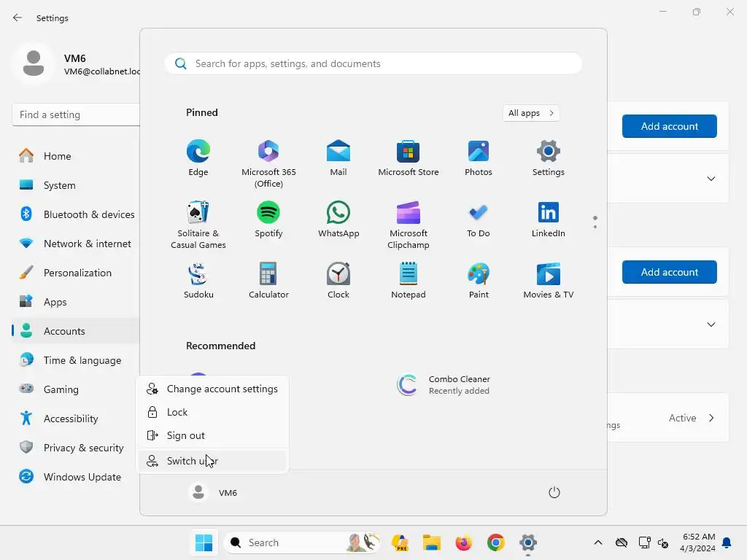Launch Notepad from pinned apps

pyautogui.click(x=409, y=281)
